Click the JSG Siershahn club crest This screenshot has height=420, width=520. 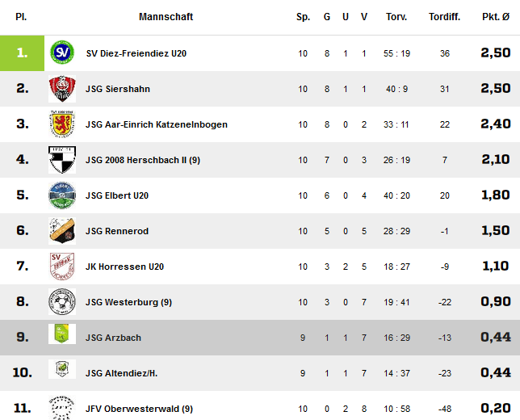pyautogui.click(x=62, y=89)
